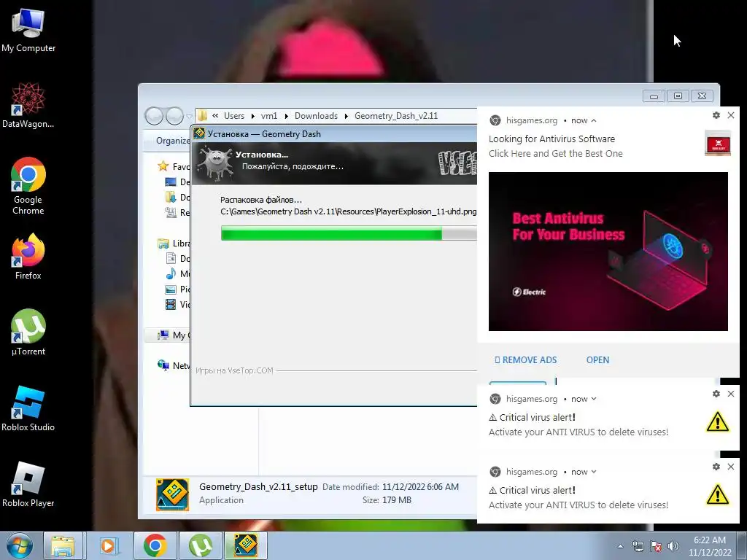Open the Action Center flag icon
This screenshot has height=560, width=747.
tap(656, 546)
